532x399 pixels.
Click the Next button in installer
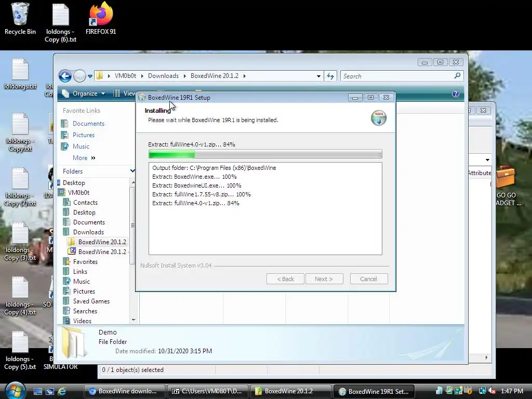tap(324, 279)
